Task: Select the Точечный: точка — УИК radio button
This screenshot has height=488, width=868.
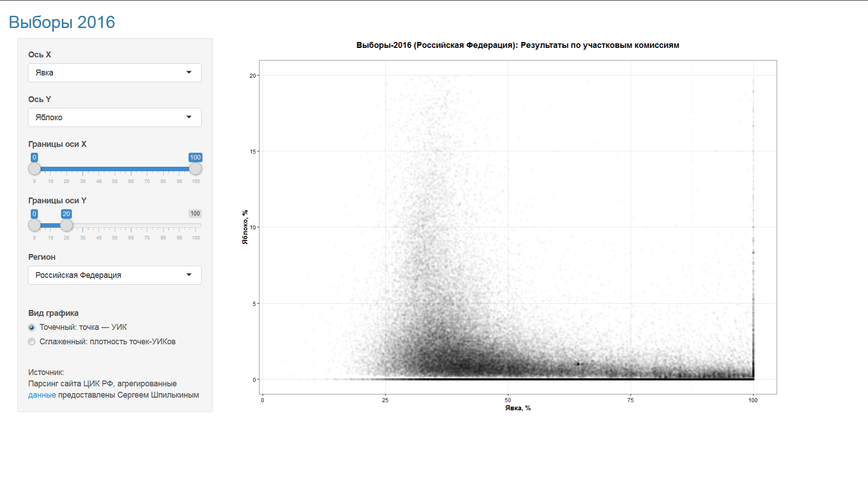Action: click(x=32, y=328)
